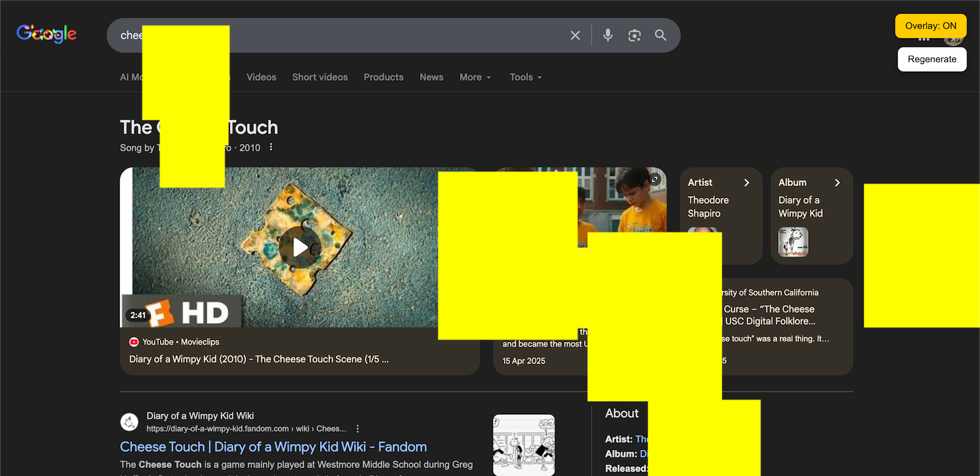Image resolution: width=980 pixels, height=476 pixels.
Task: Open Fandom result three-dot options
Action: tap(358, 429)
